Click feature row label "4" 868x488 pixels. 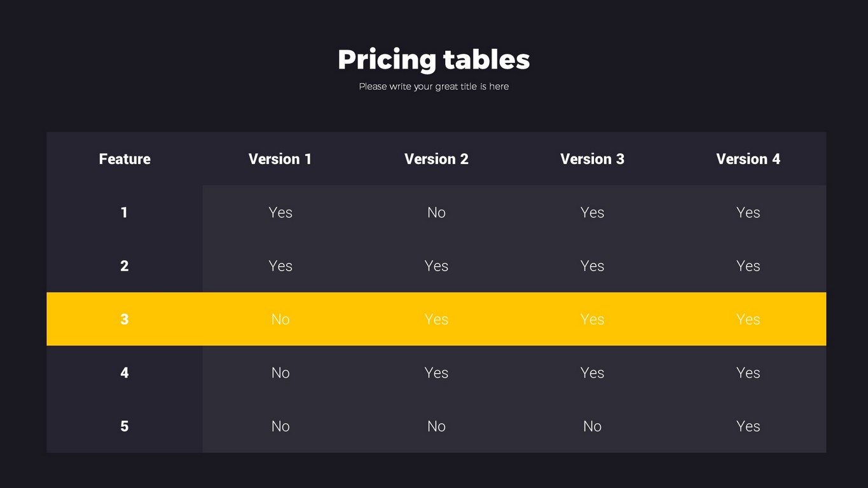point(125,372)
